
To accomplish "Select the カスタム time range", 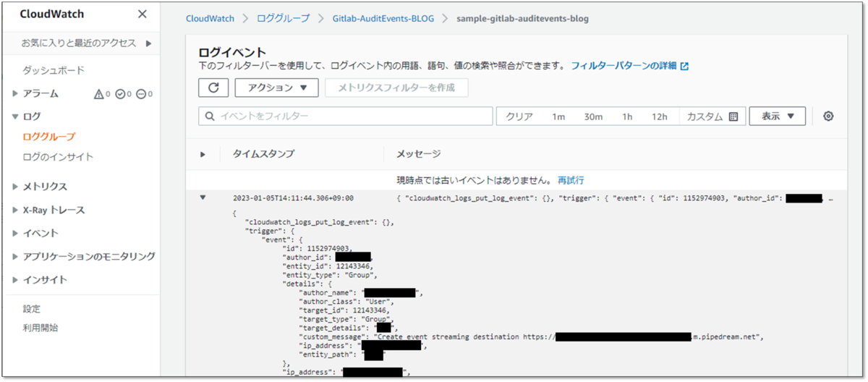I will pyautogui.click(x=705, y=116).
